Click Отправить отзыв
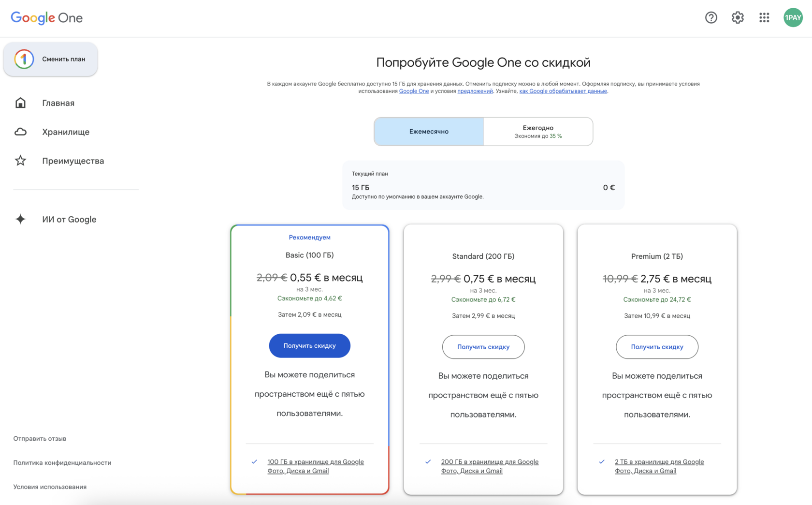Screen dimensions: 812x505 40,439
